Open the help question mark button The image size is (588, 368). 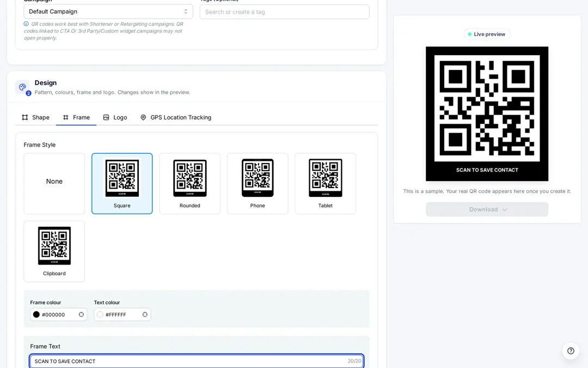[x=571, y=351]
